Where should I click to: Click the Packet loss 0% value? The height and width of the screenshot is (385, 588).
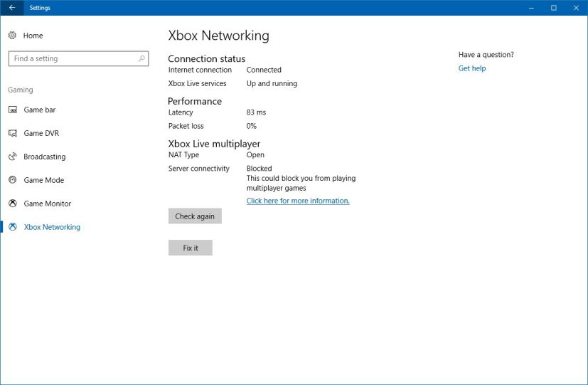(252, 126)
